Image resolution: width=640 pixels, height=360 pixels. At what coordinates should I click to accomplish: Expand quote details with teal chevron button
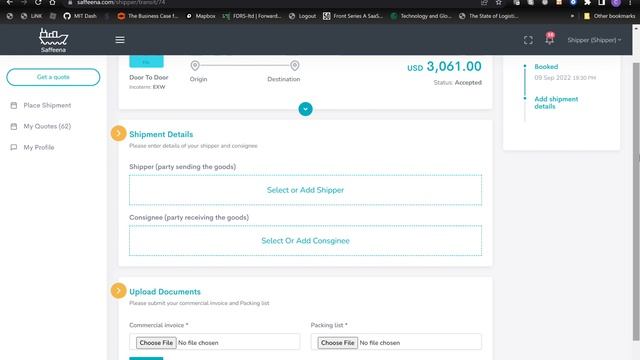point(305,109)
